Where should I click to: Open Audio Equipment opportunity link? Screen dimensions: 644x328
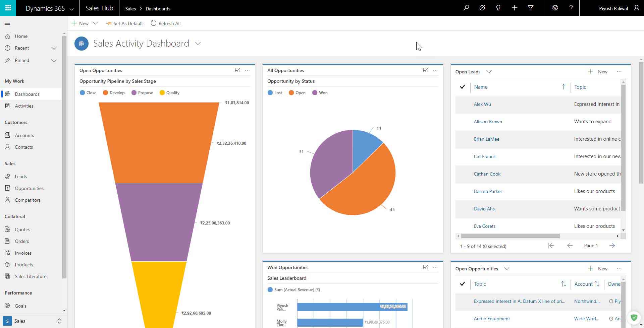point(492,319)
